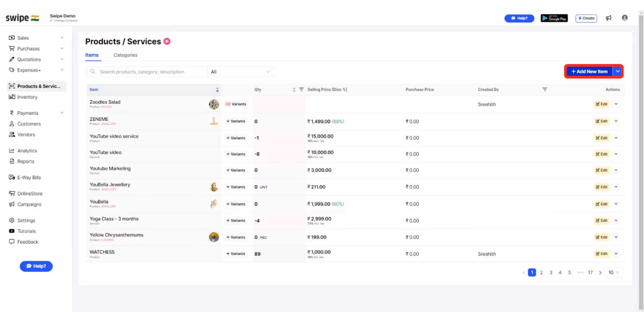Screen dimensions: 644x312
Task: Click the Inventory icon in sidebar
Action: point(12,97)
